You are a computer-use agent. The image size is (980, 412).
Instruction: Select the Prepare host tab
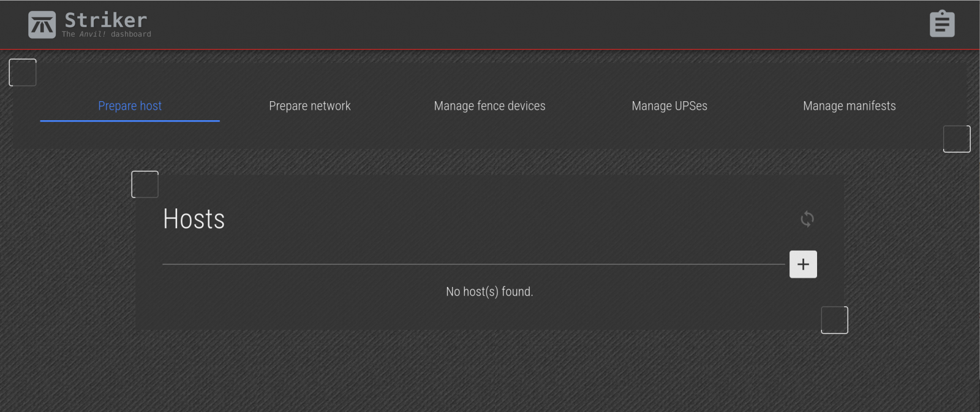pos(130,106)
